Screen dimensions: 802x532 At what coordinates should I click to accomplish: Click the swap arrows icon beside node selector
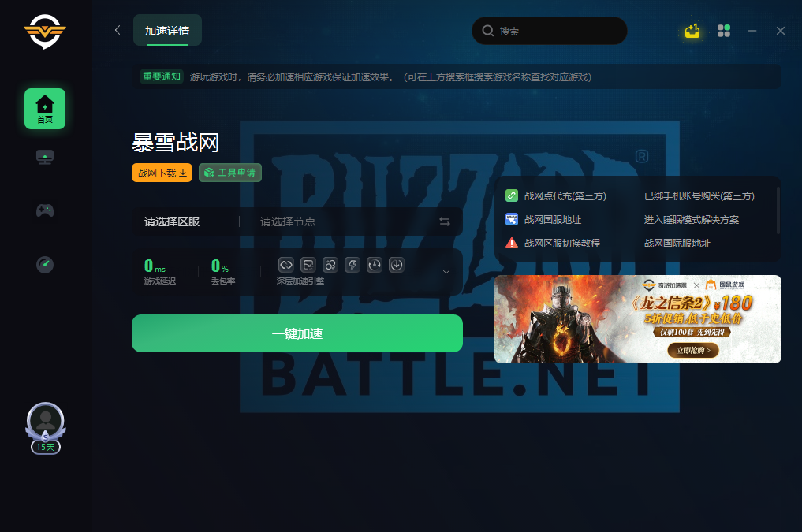point(445,221)
